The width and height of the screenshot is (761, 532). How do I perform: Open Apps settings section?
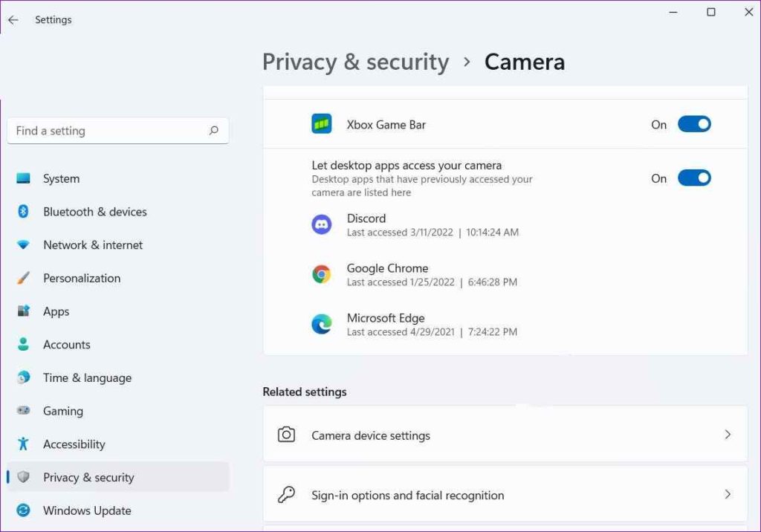pyautogui.click(x=118, y=311)
